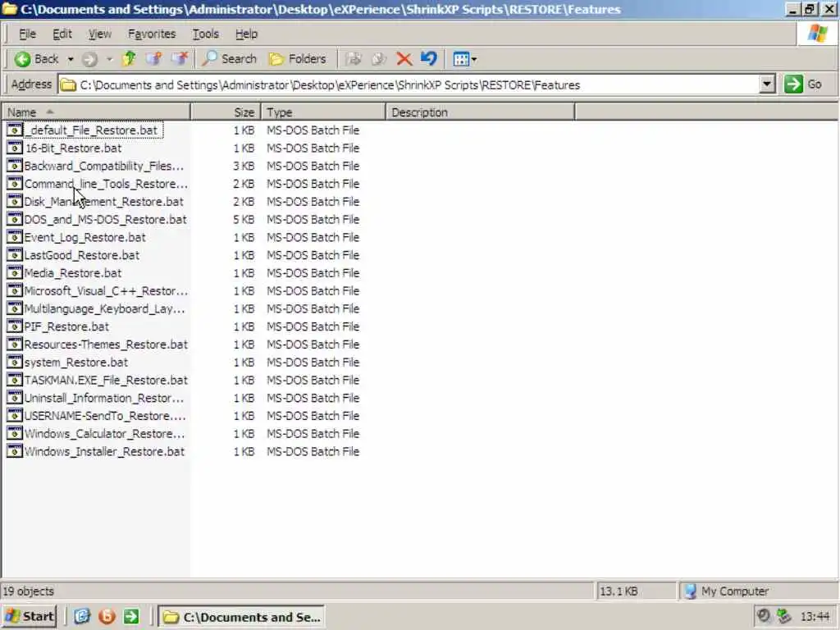Open the Back history dropdown arrow

(x=71, y=59)
